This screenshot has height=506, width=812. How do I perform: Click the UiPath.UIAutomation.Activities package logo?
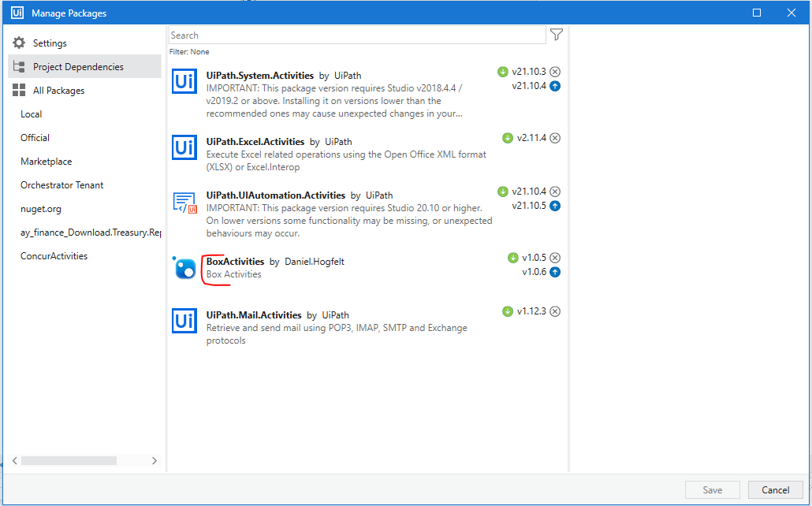(184, 202)
